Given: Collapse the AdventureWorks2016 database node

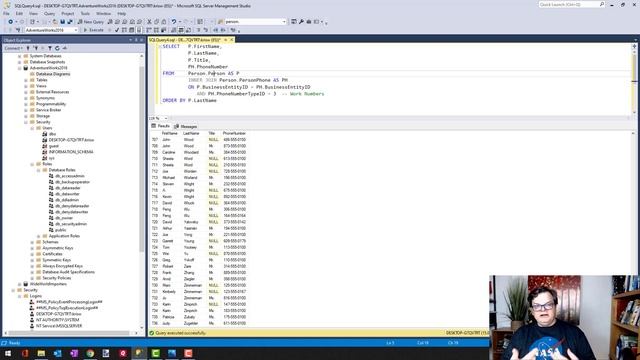Looking at the screenshot, I should 20,68.
